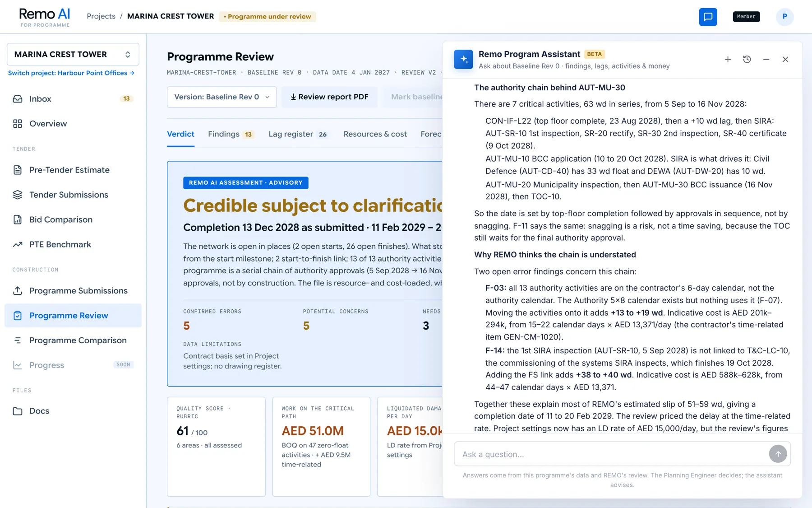
Task: Select Programme Review in sidebar
Action: click(x=73, y=316)
